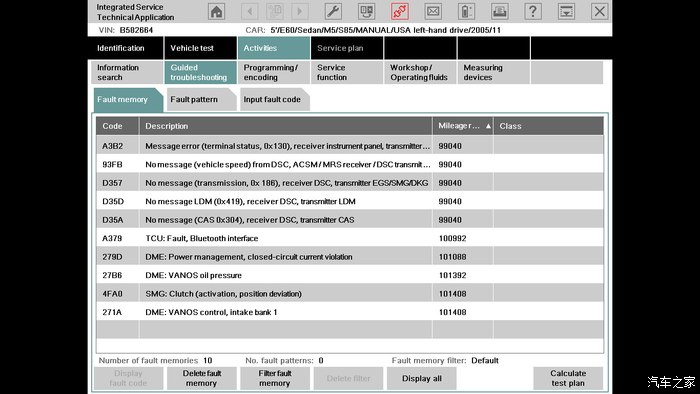This screenshot has width=700, height=394.
Task: Select Guided troubleshooting sub-tab
Action: (x=200, y=72)
